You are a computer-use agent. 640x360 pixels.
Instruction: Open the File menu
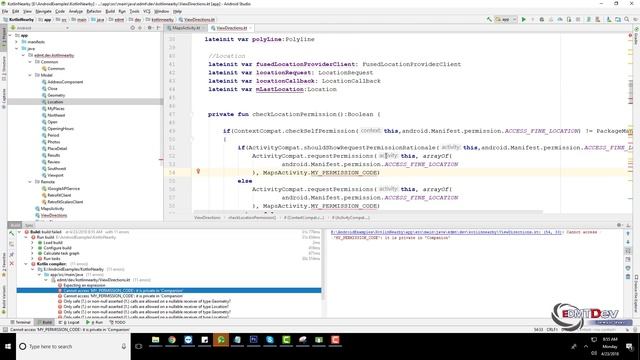click(x=5, y=11)
